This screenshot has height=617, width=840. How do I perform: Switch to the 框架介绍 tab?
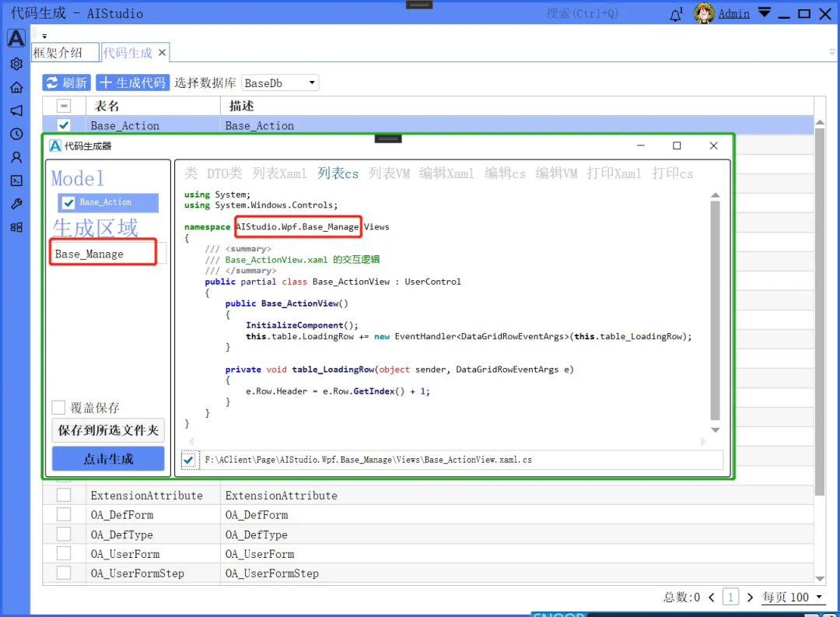[65, 53]
